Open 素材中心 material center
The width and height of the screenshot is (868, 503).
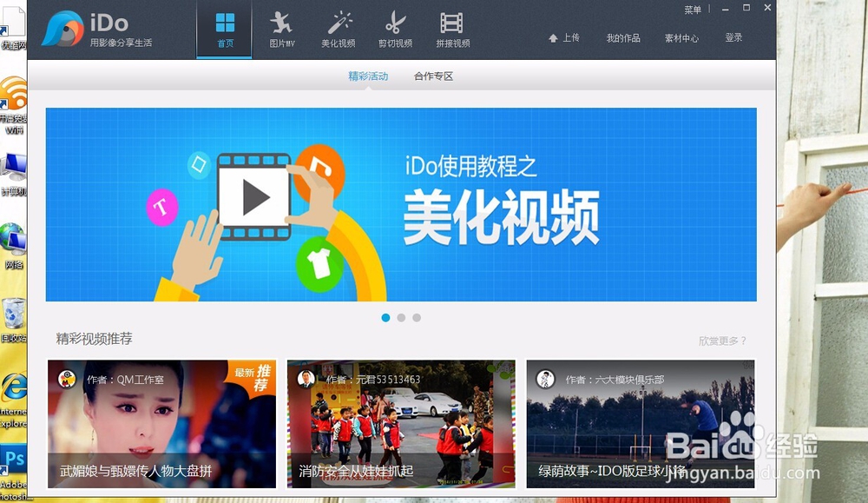681,37
